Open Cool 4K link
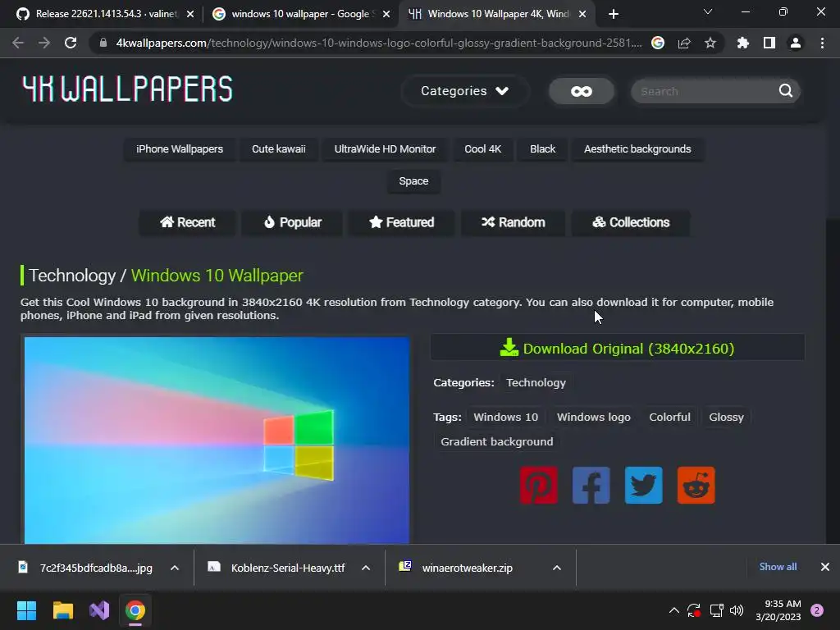This screenshot has width=840, height=630. (482, 149)
